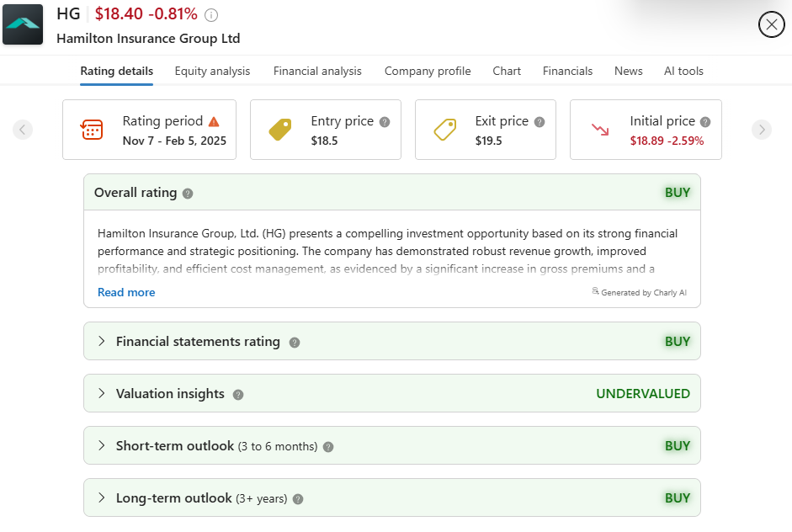Switch to the Rating details tab
This screenshot has height=532, width=792.
[x=117, y=72]
